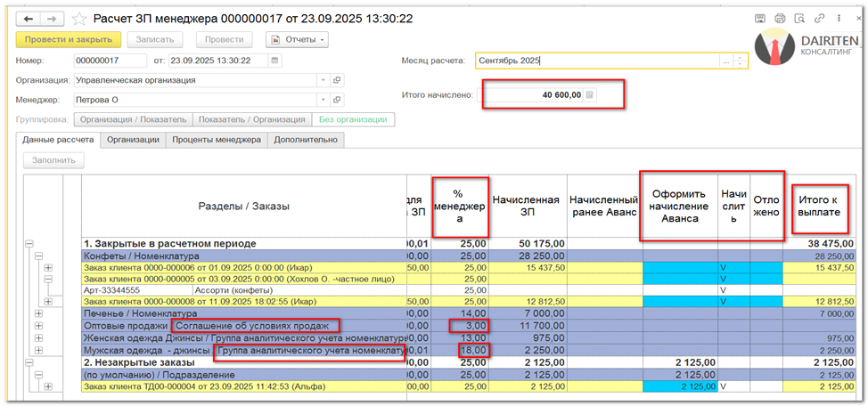Collapse the Конфеты / Номенклатура group
868x406 pixels.
(38, 256)
